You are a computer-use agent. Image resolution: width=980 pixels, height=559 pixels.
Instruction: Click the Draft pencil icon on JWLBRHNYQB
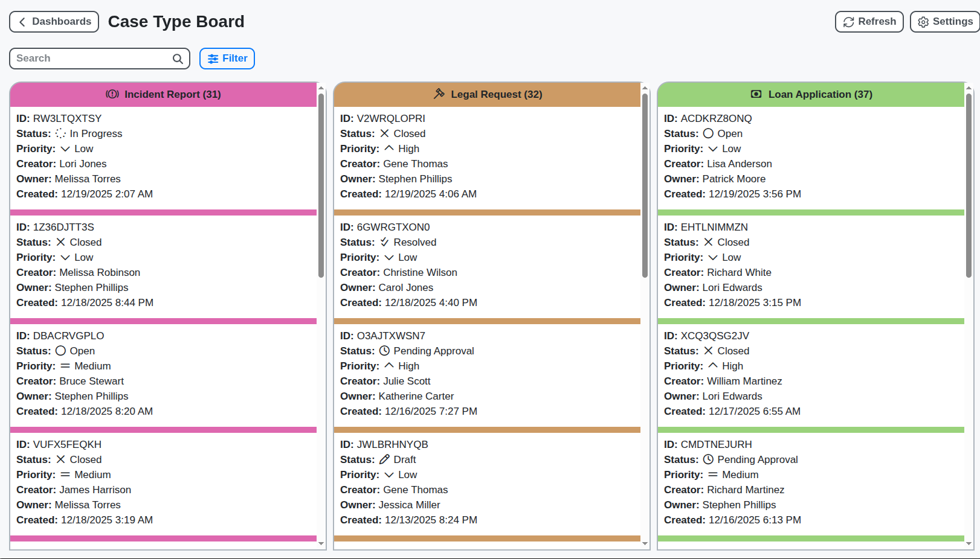[385, 459]
